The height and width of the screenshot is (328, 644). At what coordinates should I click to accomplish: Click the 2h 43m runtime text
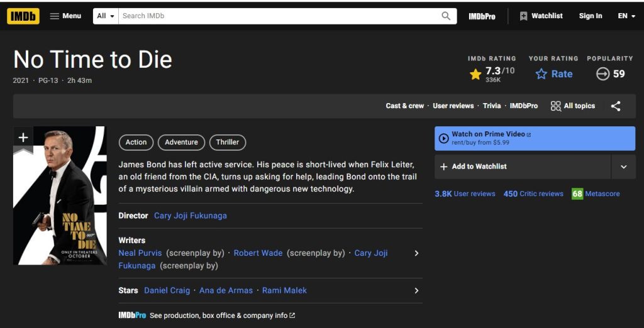coord(80,80)
